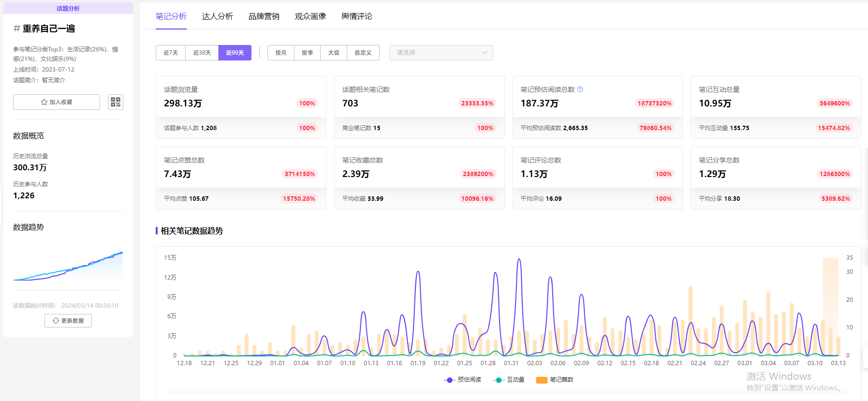Open the 观众画像 tab
This screenshot has height=401, width=868.
[310, 16]
